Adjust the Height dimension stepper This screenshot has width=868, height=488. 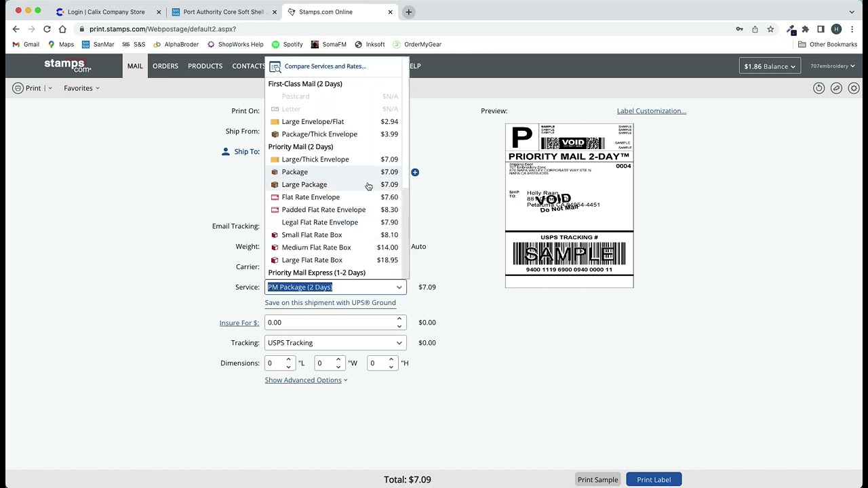pyautogui.click(x=391, y=363)
